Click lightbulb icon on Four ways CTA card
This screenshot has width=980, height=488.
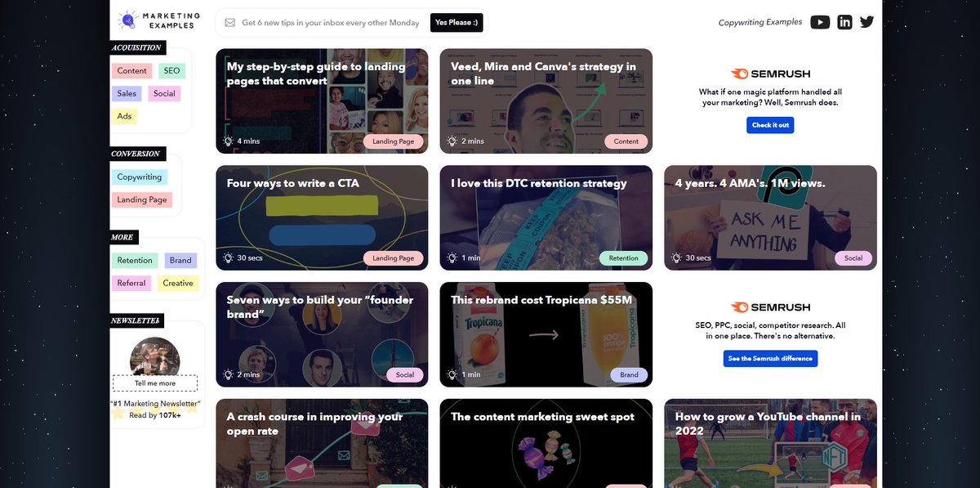(x=229, y=257)
